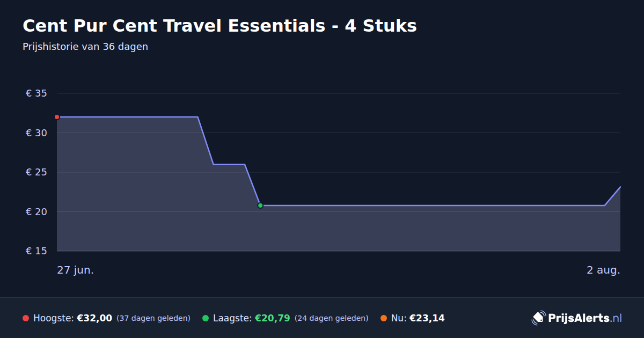The width and height of the screenshot is (644, 338).
Task: Click the highest price value €32,00
Action: (x=94, y=318)
